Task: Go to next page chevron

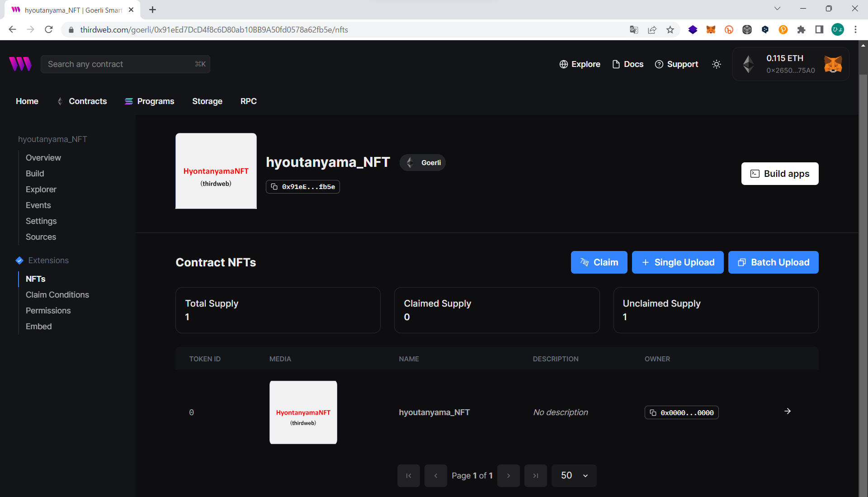Action: [x=508, y=476]
